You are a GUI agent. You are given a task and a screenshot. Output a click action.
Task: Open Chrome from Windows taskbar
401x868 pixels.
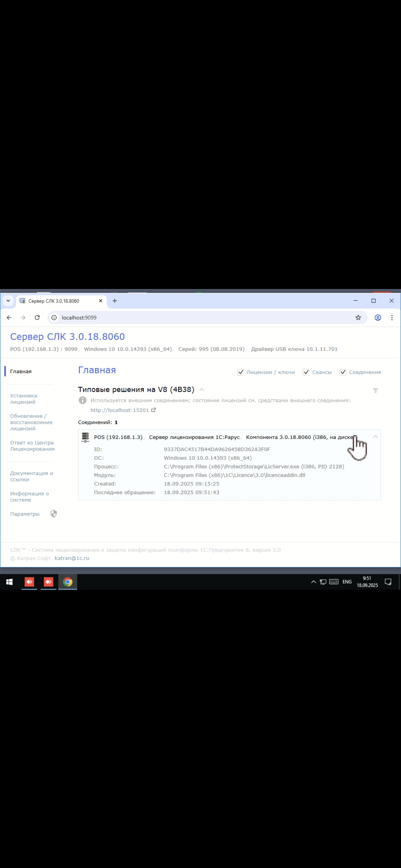click(68, 582)
